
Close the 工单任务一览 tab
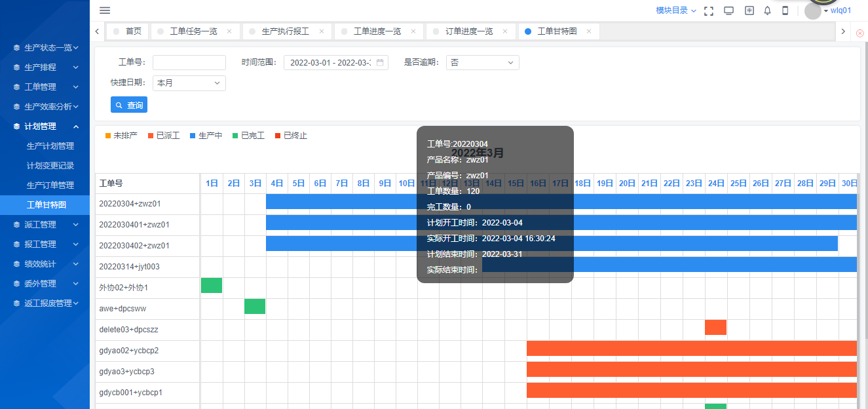[x=229, y=31]
